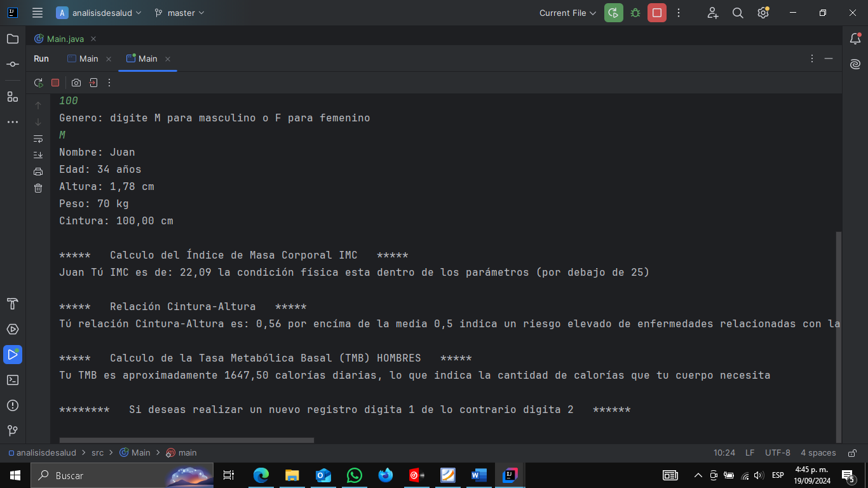Screen dimensions: 868x488
Task: Click the horizontal console scrollbar
Action: pyautogui.click(x=187, y=440)
